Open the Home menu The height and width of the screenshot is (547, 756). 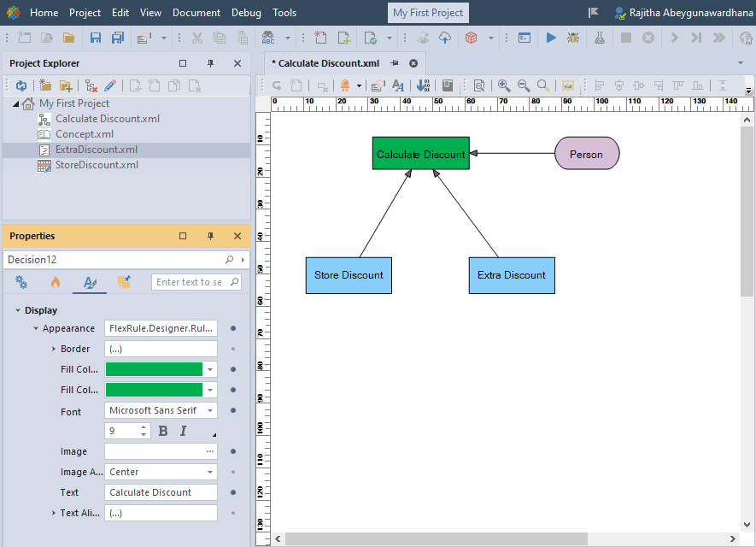click(44, 13)
